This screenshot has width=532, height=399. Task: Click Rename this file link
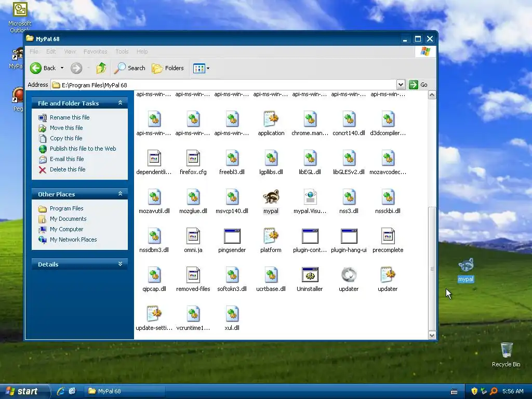point(70,117)
